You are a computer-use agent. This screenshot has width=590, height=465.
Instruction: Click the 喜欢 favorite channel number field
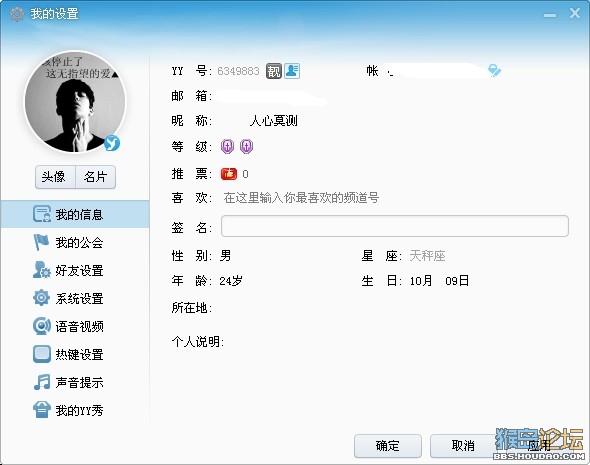[x=301, y=198]
